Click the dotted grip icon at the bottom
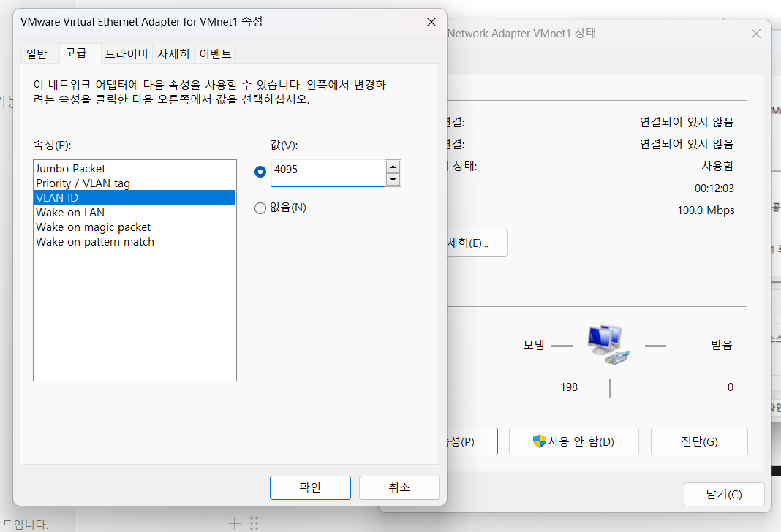 click(254, 523)
